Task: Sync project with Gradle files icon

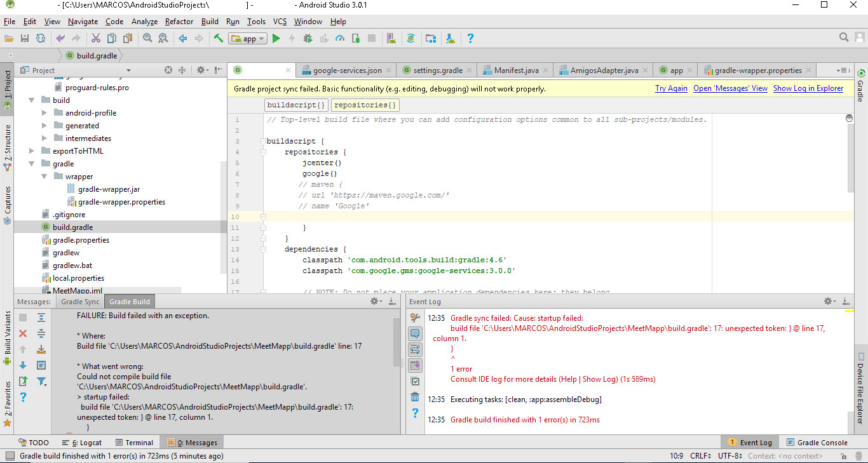Action: point(411,39)
